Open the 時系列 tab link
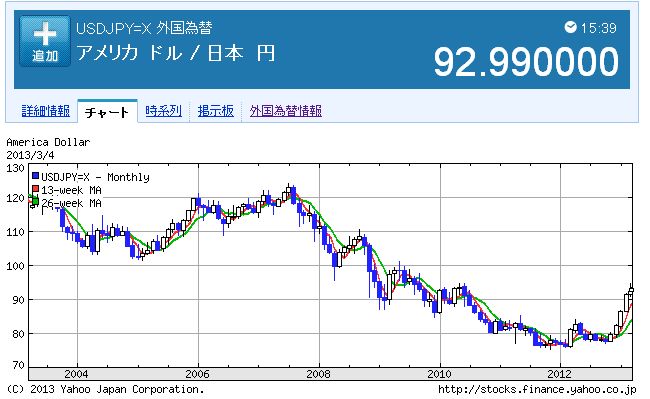 point(163,111)
